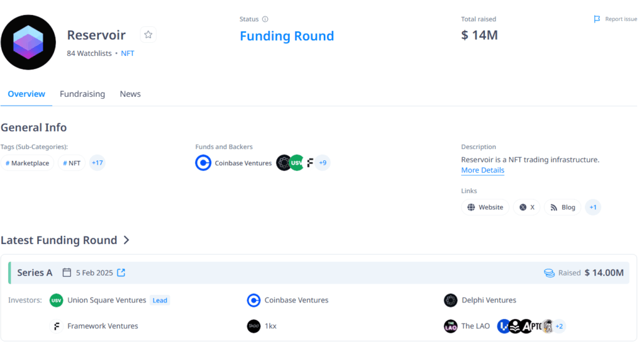644x344 pixels.
Task: Click the Delphi Ventures investor logo
Action: (x=450, y=300)
